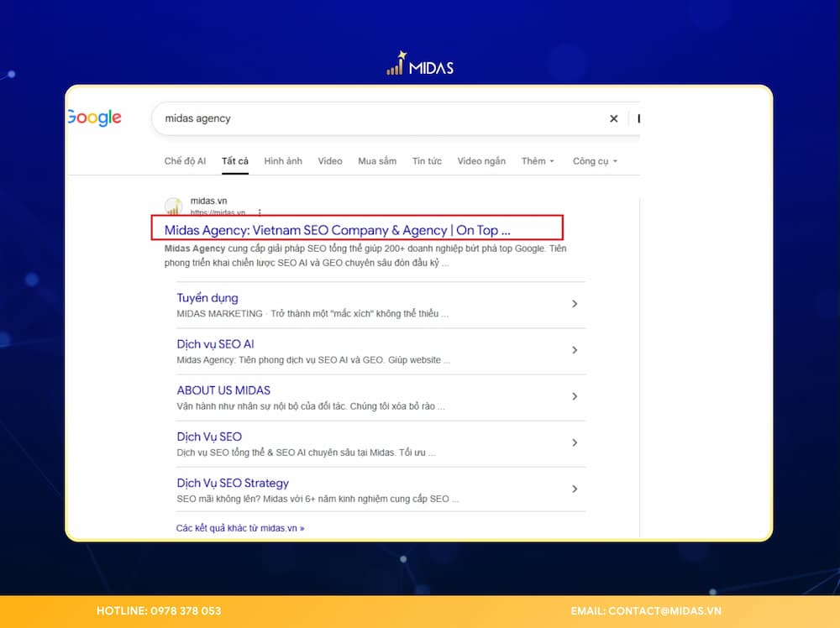Switch to the Chế độ AI tab
Viewport: 840px width, 628px height.
coord(185,161)
